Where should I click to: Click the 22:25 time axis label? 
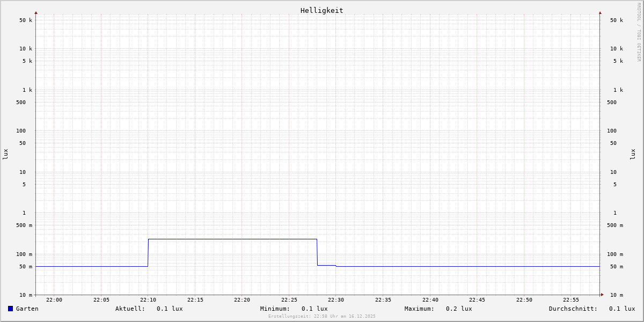pyautogui.click(x=289, y=300)
